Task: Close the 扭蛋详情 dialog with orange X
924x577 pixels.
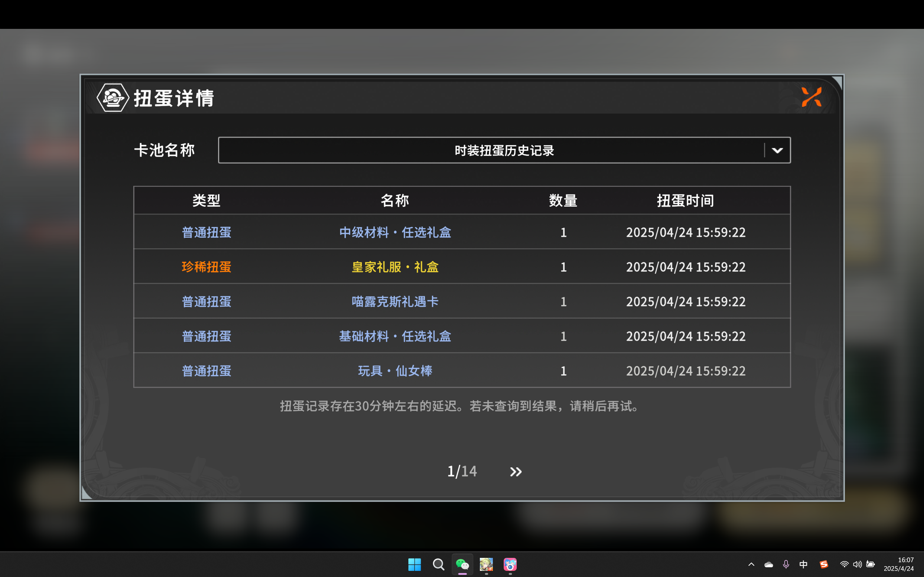Action: [811, 97]
